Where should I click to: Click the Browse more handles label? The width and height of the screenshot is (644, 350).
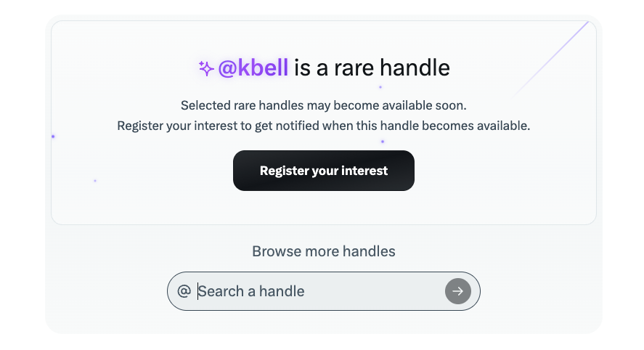click(323, 251)
